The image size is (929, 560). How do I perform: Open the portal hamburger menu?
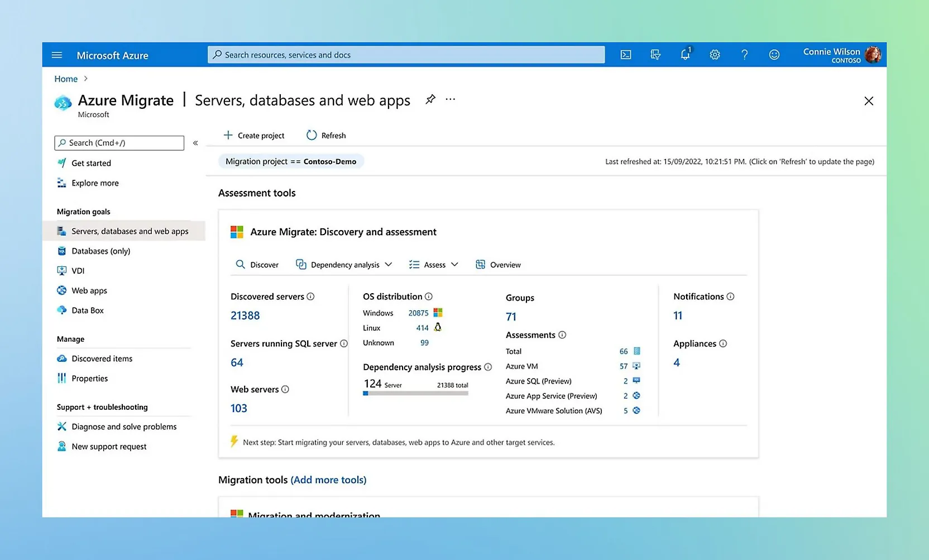pyautogui.click(x=57, y=55)
